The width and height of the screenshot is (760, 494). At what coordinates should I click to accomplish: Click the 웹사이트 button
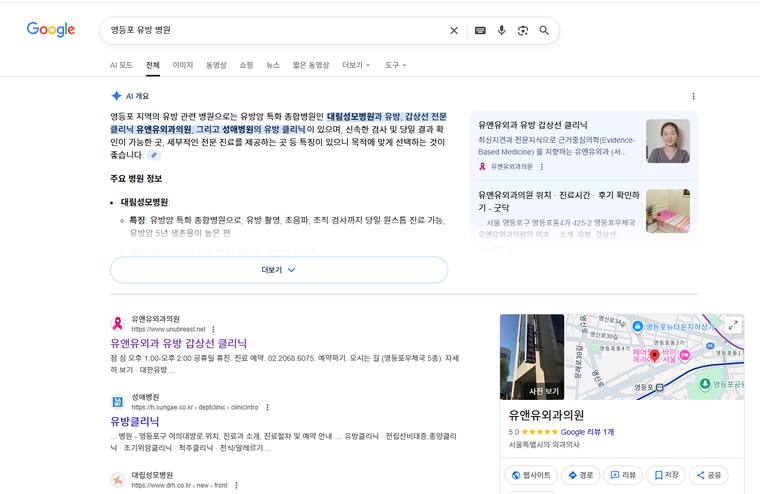coord(531,475)
